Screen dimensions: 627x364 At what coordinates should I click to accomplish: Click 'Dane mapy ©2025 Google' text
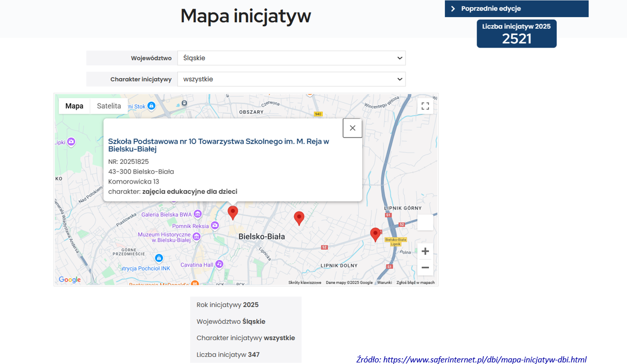point(349,283)
